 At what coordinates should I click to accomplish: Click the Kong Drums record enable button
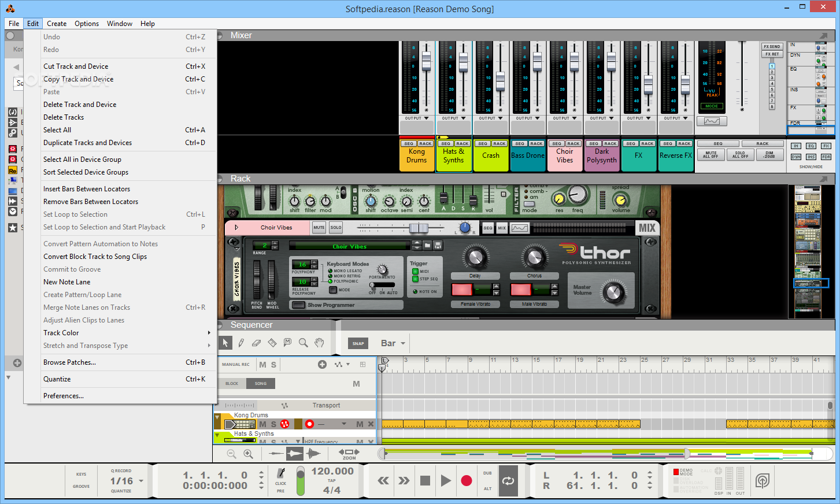(309, 424)
